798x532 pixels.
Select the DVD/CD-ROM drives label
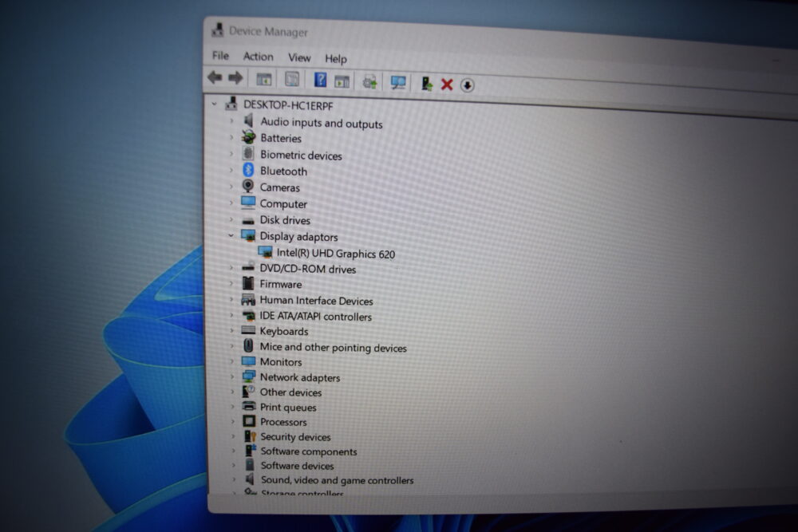(307, 269)
